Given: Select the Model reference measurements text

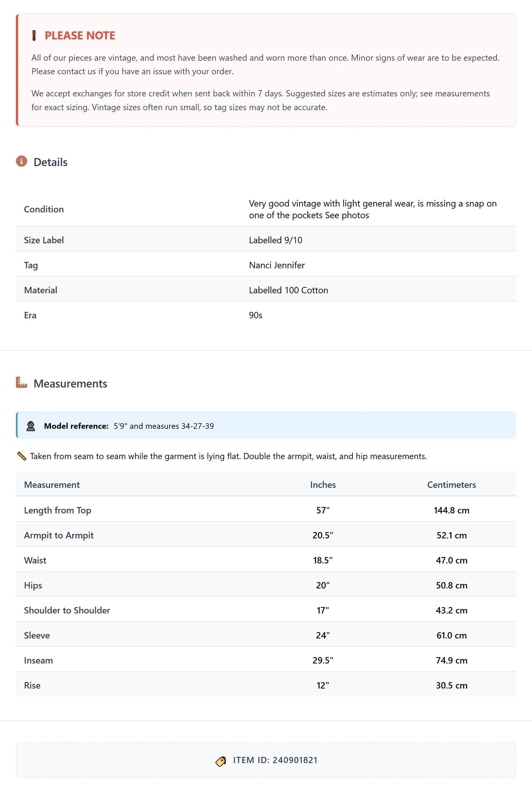Looking at the screenshot, I should tap(163, 426).
